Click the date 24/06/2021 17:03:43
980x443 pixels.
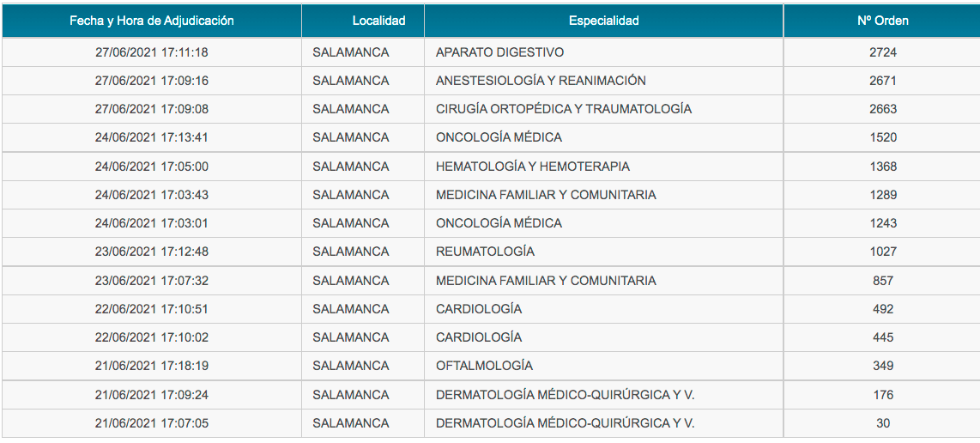(x=151, y=195)
